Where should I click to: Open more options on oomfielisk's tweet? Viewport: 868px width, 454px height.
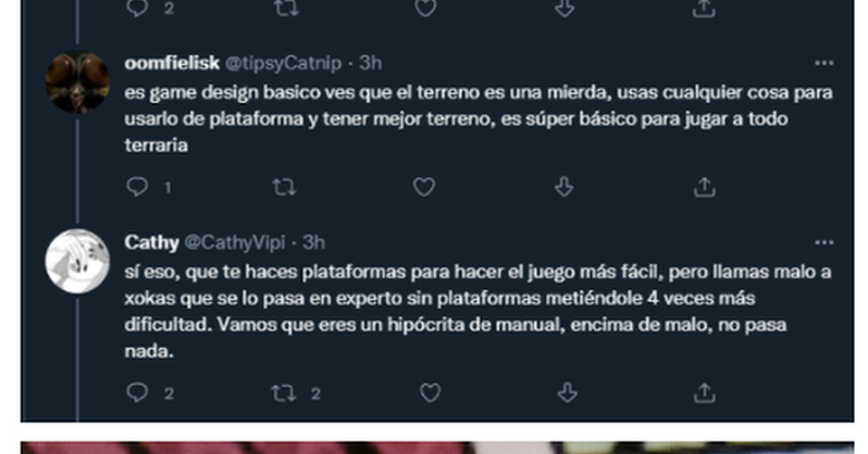824,63
